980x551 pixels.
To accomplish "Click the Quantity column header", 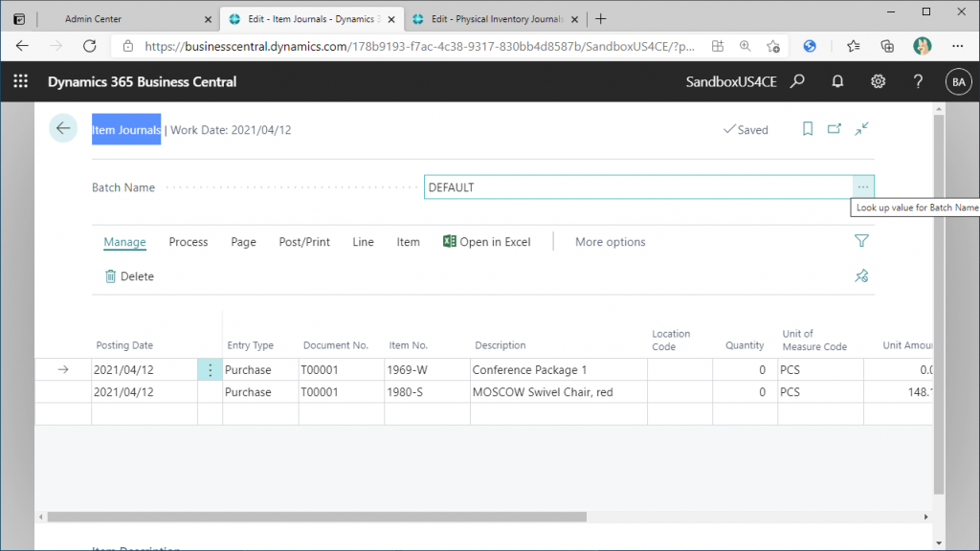I will (745, 344).
